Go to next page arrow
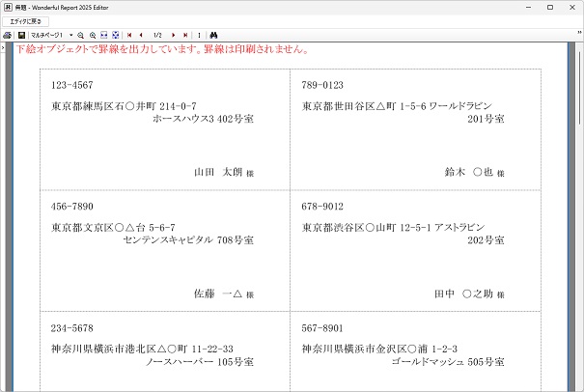Image resolution: width=584 pixels, height=392 pixels. [x=173, y=35]
